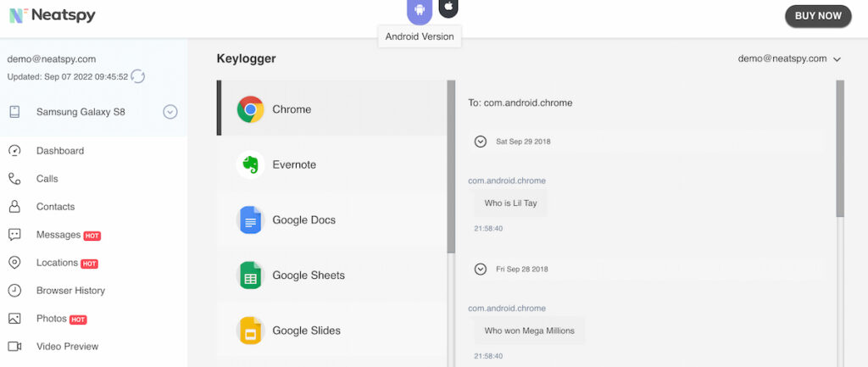Select the Evernote app icon
The height and width of the screenshot is (367, 868).
click(x=250, y=164)
